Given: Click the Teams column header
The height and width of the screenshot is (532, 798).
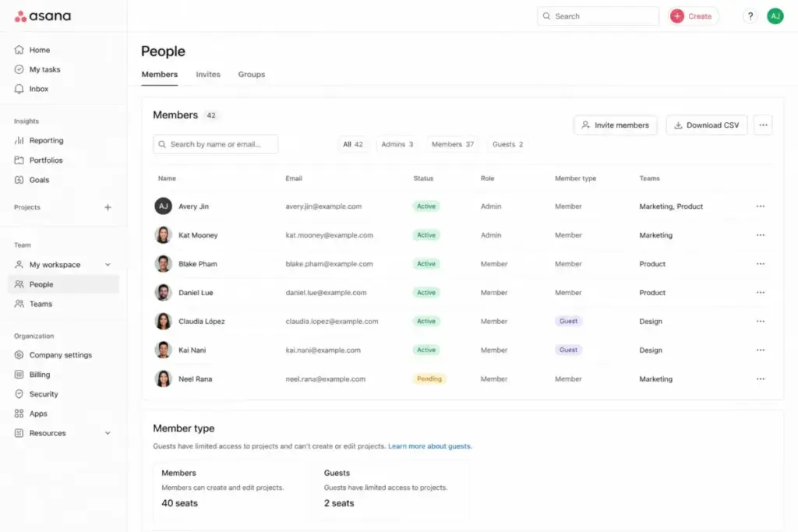Looking at the screenshot, I should coord(649,178).
